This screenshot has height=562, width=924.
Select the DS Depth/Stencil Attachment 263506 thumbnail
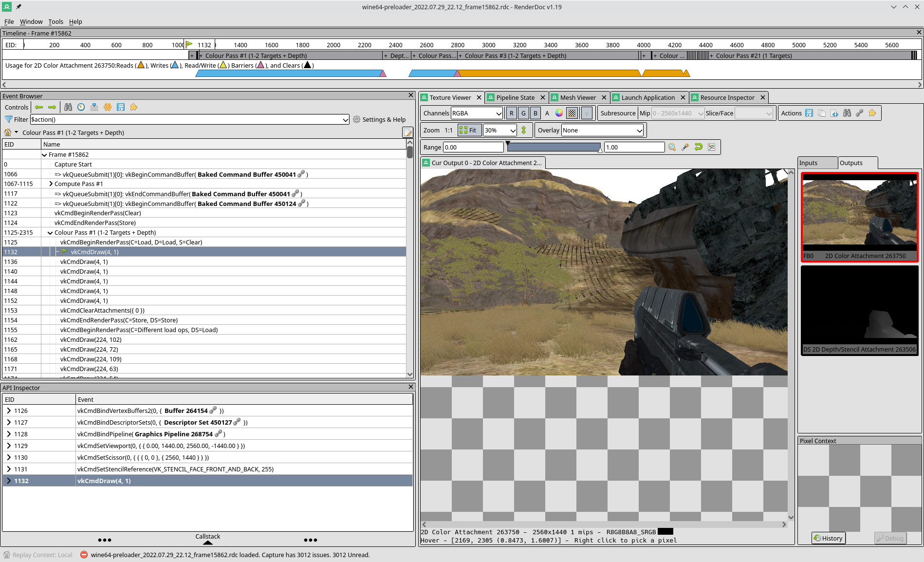click(860, 310)
